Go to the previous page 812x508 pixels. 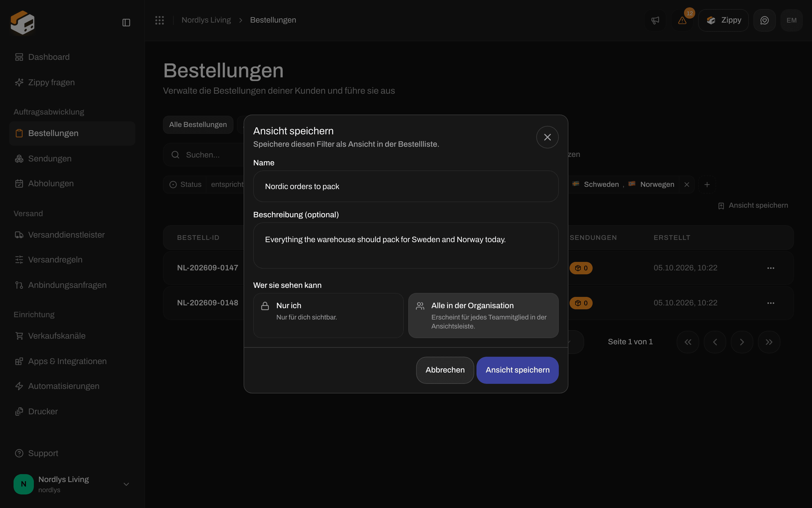(x=715, y=342)
